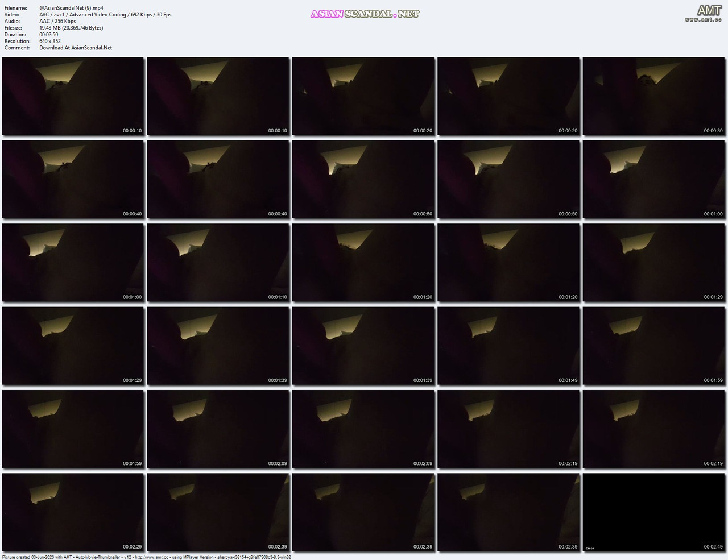Open the thumbnail stamped 00:00:30
Screen dimensions: 728x560
pos(653,96)
